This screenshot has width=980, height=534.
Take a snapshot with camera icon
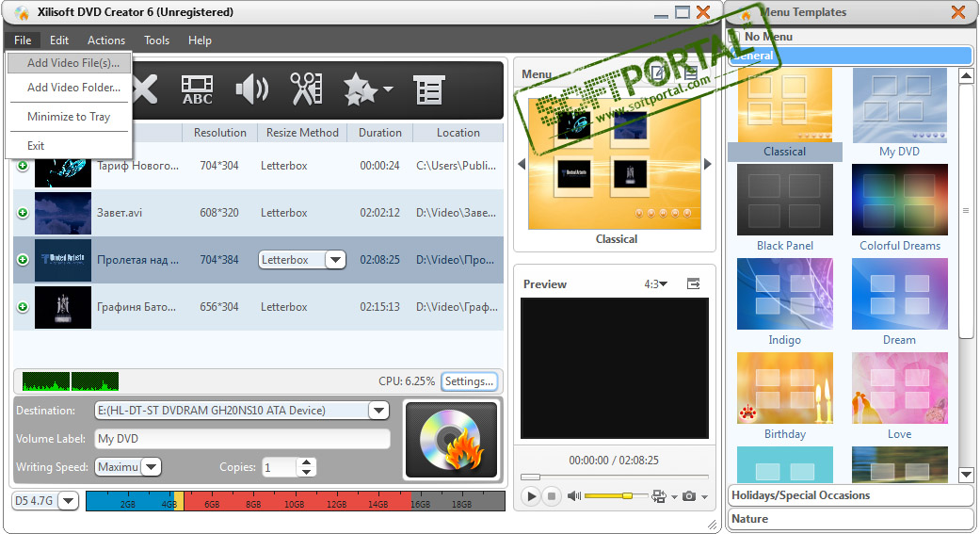point(689,496)
